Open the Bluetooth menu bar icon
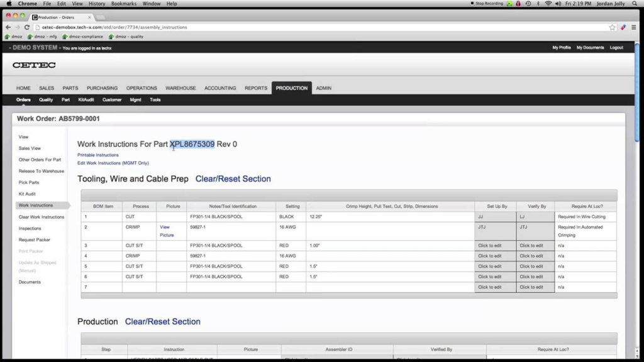This screenshot has width=644, height=362. click(x=539, y=3)
